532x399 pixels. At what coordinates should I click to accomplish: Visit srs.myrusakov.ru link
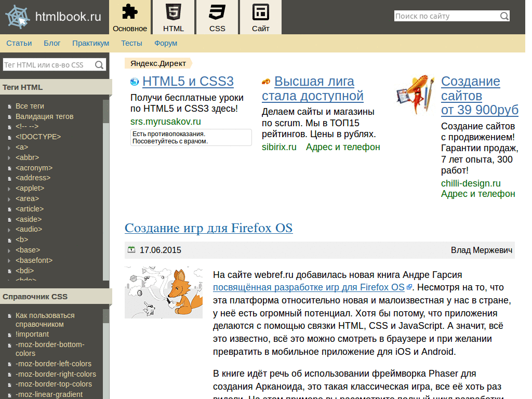tap(166, 122)
